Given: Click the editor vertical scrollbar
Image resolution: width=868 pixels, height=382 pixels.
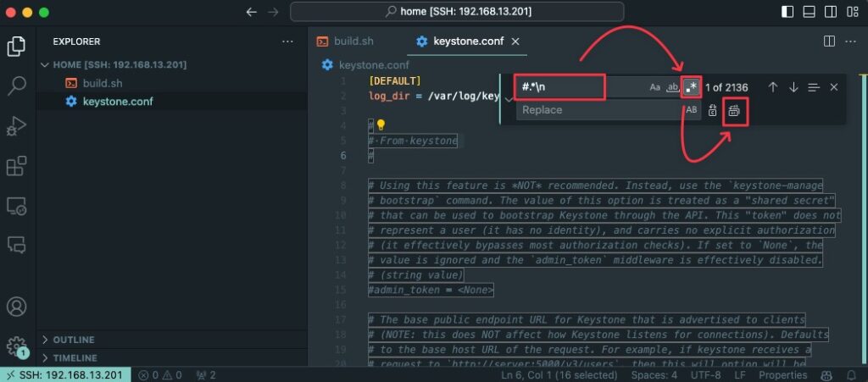Looking at the screenshot, I should 862,219.
